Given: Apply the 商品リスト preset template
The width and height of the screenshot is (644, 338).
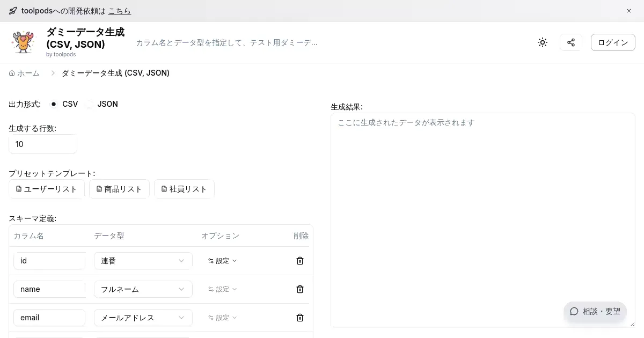Looking at the screenshot, I should (x=119, y=189).
